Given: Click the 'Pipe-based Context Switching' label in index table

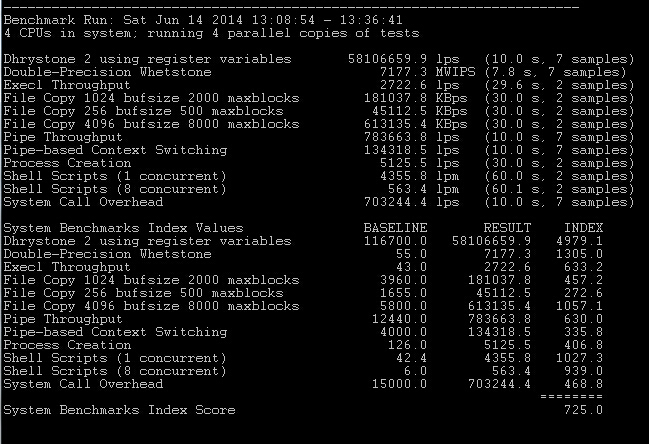Looking at the screenshot, I should (115, 332).
